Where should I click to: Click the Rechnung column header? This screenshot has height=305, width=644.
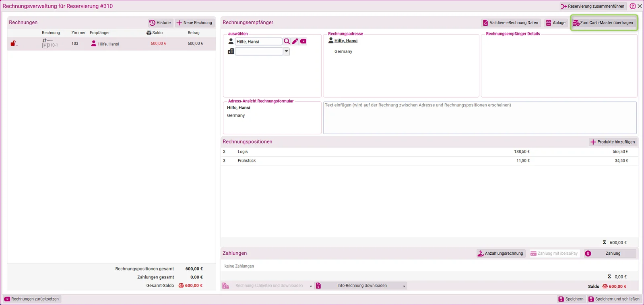pyautogui.click(x=51, y=33)
